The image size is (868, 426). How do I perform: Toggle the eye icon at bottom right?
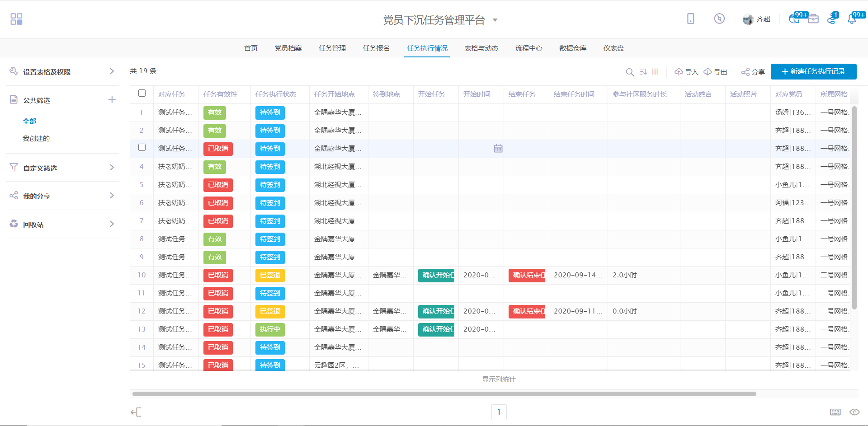[854, 412]
